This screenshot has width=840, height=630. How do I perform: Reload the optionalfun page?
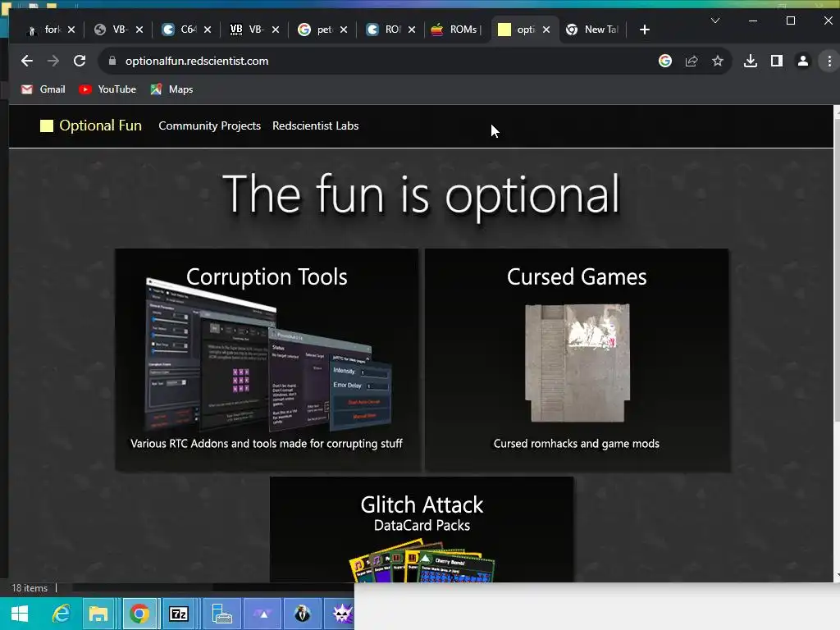click(x=80, y=61)
